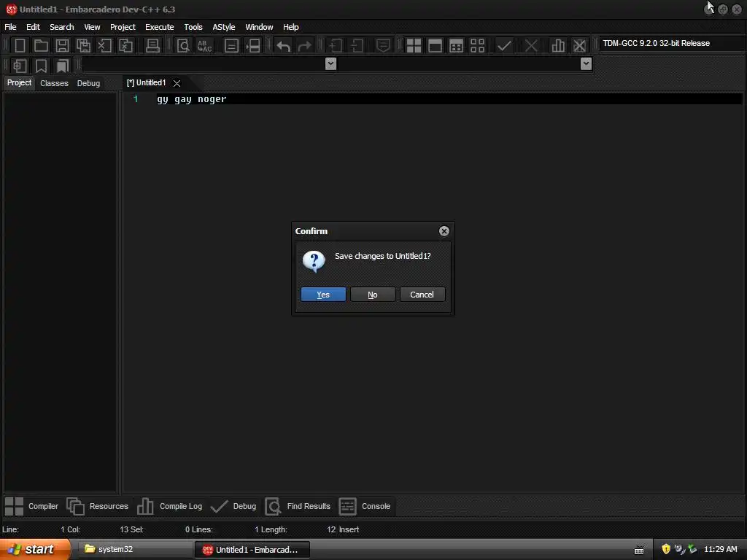
Task: Open the Resources bottom panel tab
Action: [98, 506]
